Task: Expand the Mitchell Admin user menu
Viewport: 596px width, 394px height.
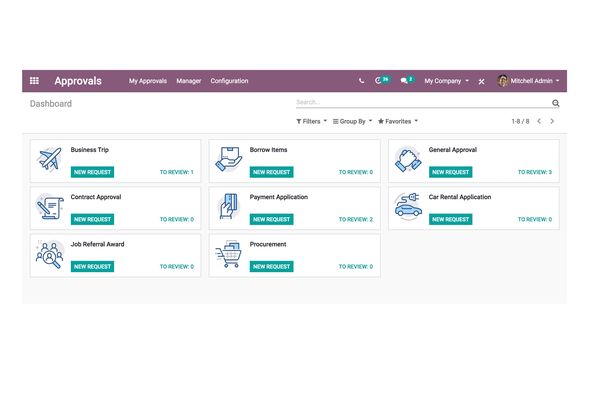Action: (x=535, y=81)
